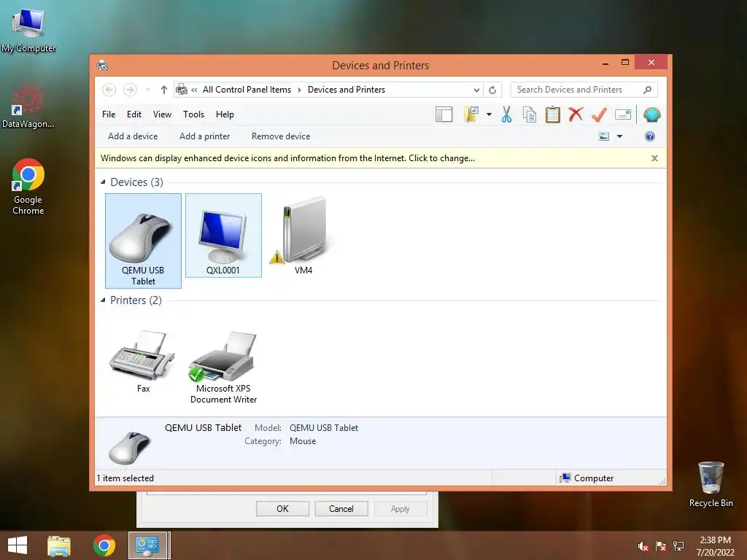Image resolution: width=747 pixels, height=560 pixels.
Task: Click the taskbar clock showing 2:38 PM
Action: [x=715, y=546]
